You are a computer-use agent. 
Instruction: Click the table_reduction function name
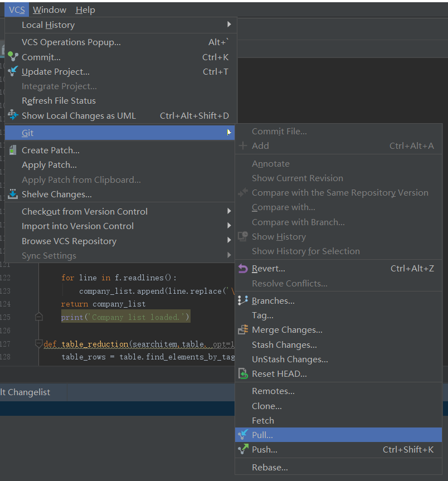[95, 344]
